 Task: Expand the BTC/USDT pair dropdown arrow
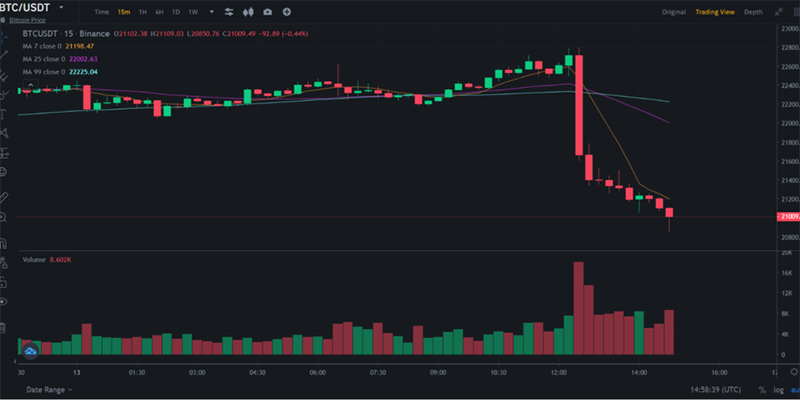(62, 7)
